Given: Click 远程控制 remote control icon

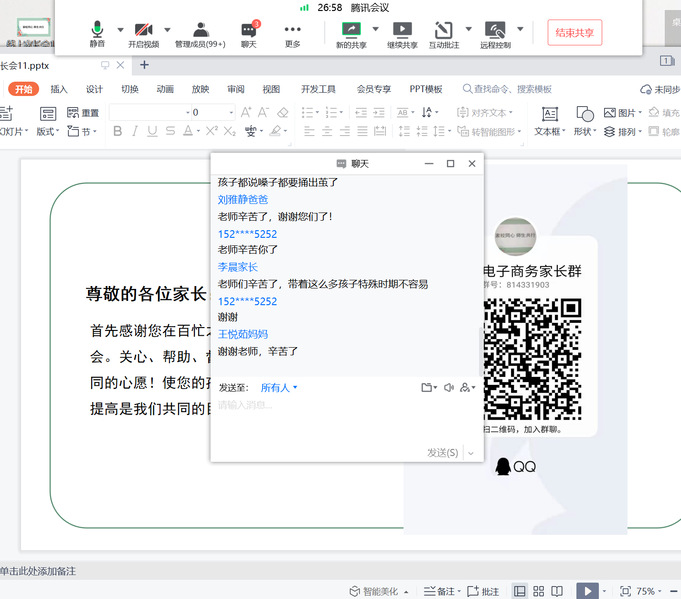Looking at the screenshot, I should pos(495,30).
